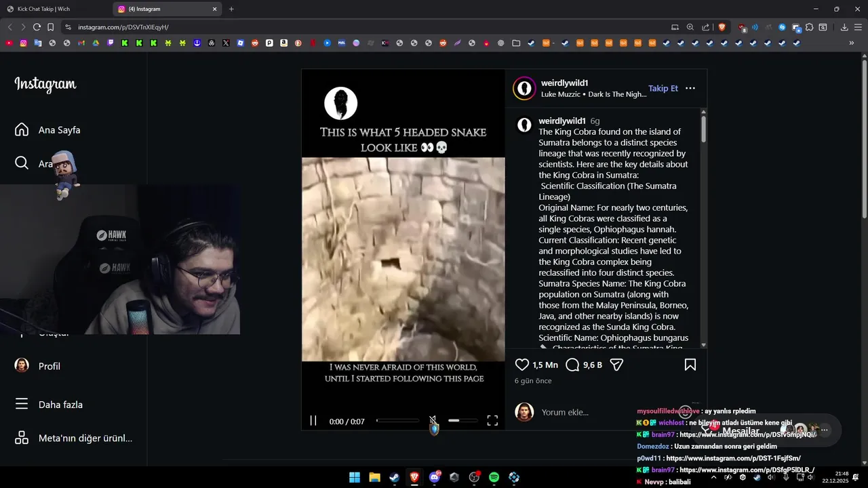Open comments via the speech bubble icon

(x=572, y=365)
